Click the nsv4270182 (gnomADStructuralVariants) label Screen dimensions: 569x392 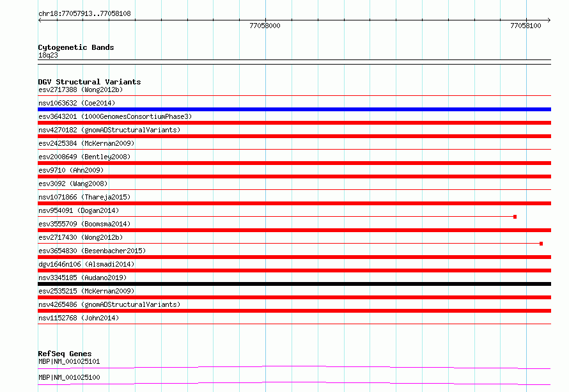(109, 130)
